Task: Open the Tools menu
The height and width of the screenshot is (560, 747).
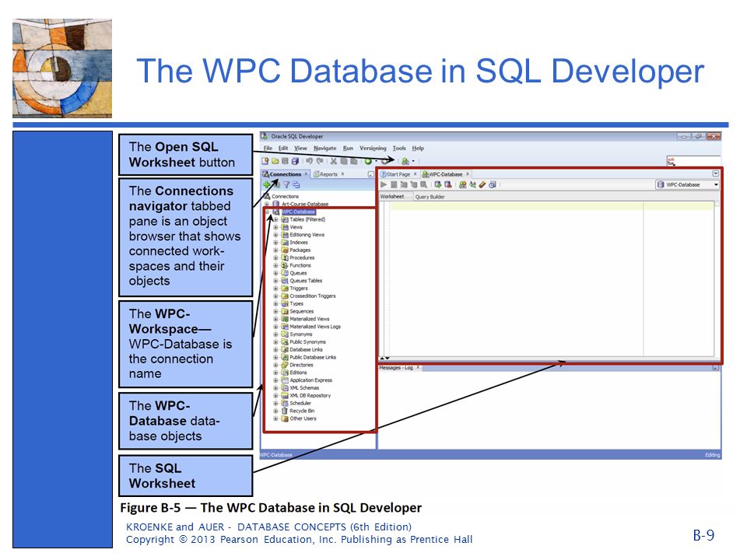Action: click(399, 148)
